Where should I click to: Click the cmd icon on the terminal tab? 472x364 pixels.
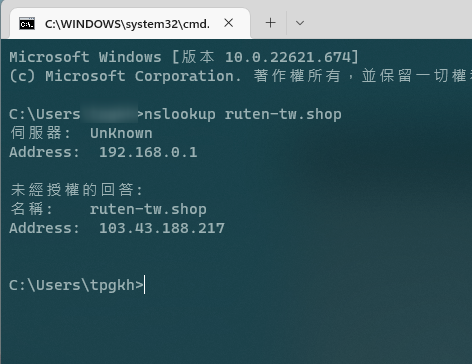coord(27,24)
